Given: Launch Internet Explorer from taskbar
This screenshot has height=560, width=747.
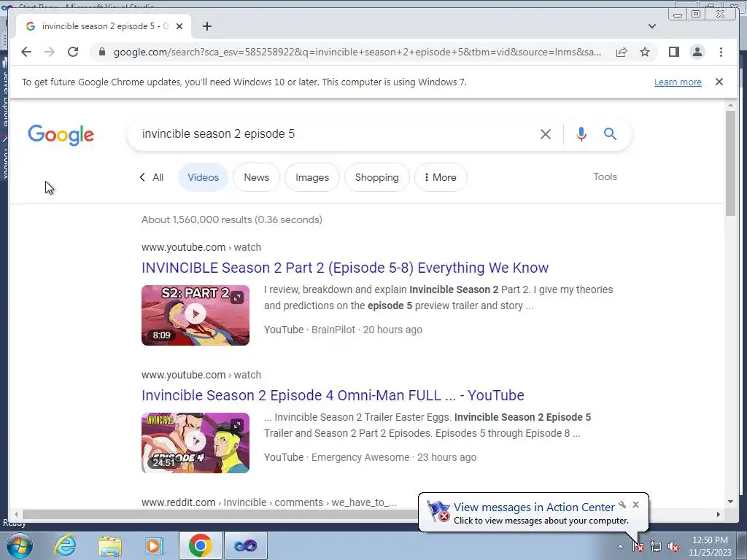Looking at the screenshot, I should click(x=65, y=545).
